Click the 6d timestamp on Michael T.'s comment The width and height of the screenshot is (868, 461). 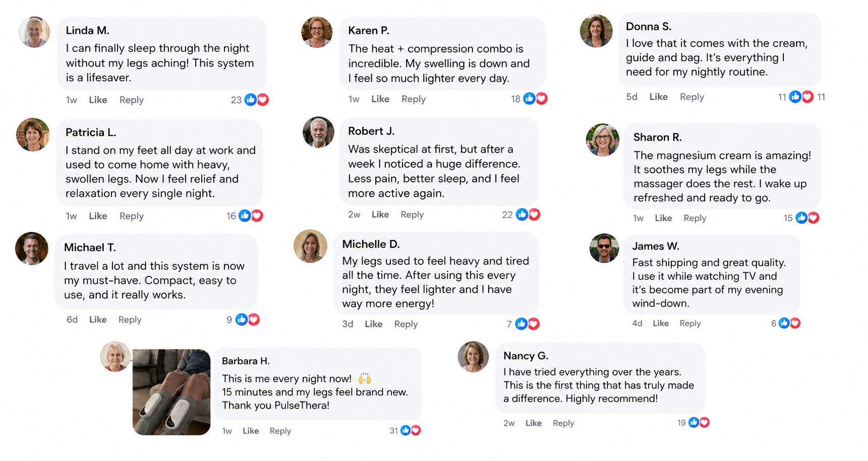click(72, 320)
